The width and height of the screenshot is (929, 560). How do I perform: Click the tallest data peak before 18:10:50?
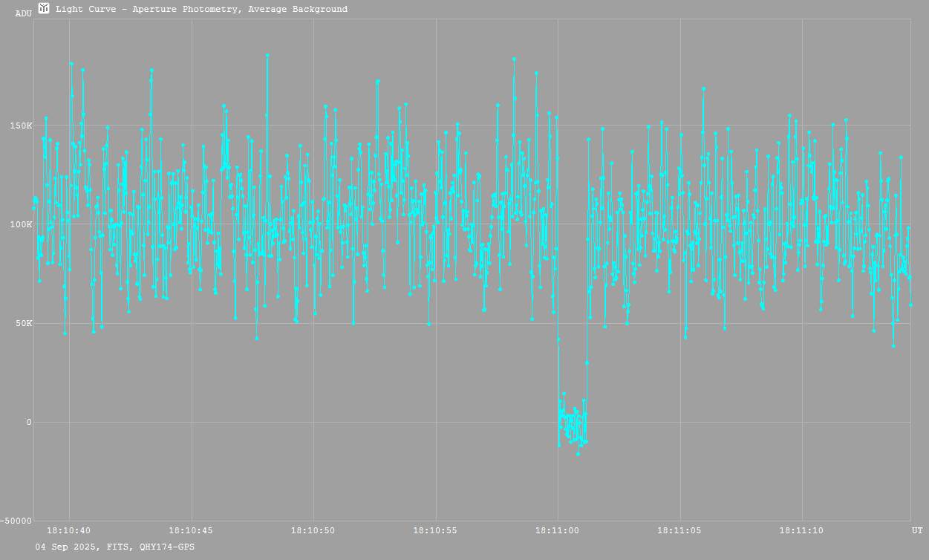click(x=267, y=55)
